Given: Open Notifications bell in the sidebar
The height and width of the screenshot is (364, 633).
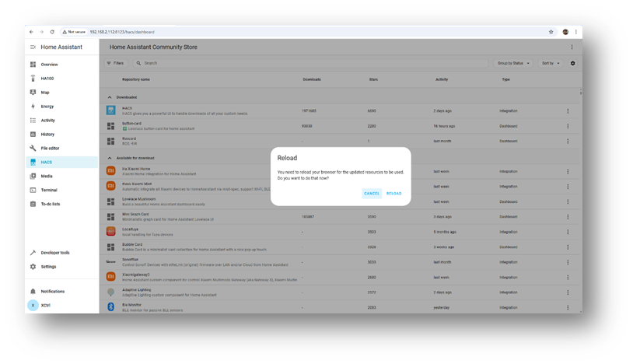Looking at the screenshot, I should pyautogui.click(x=33, y=292).
